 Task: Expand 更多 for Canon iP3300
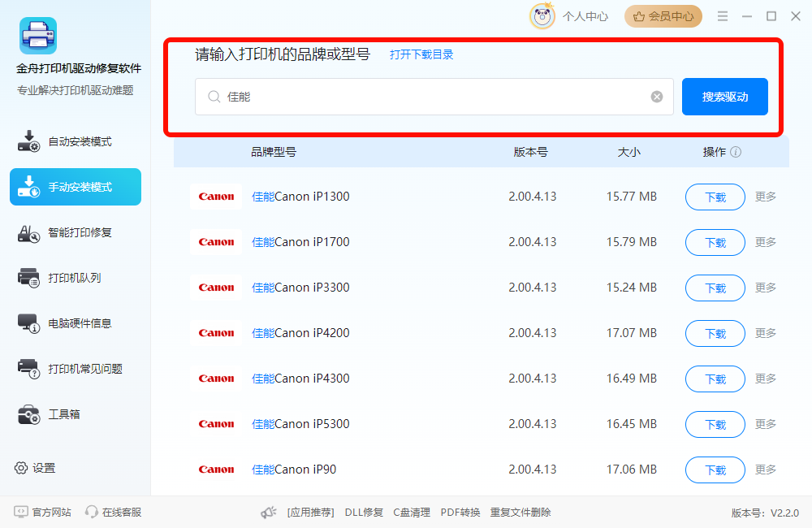[x=766, y=288]
